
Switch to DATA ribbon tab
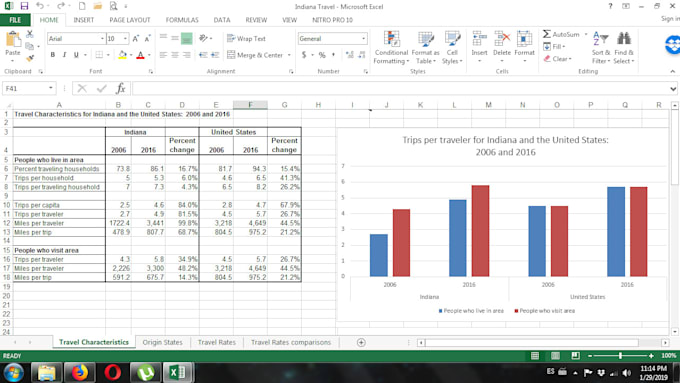coord(222,20)
